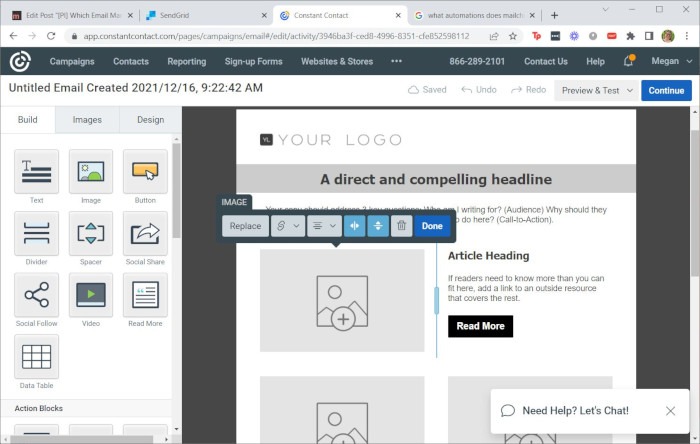
Task: Click the address bar URL
Action: click(276, 36)
